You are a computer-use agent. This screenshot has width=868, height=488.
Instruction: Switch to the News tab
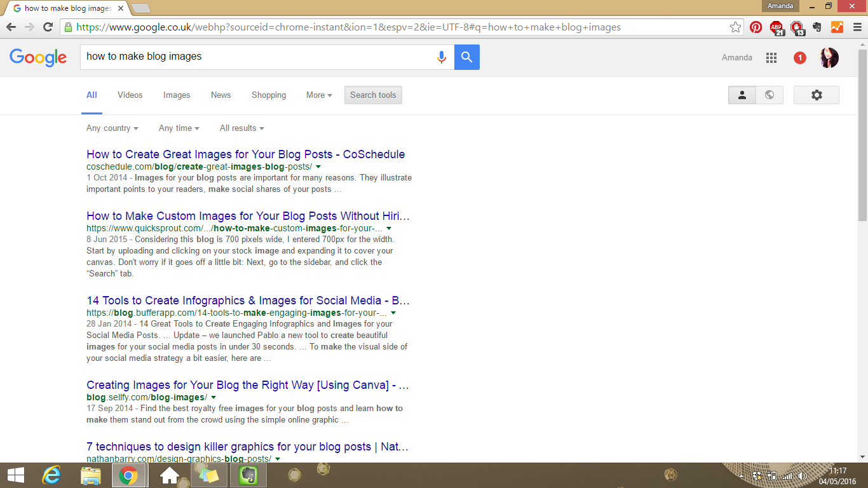pyautogui.click(x=221, y=95)
